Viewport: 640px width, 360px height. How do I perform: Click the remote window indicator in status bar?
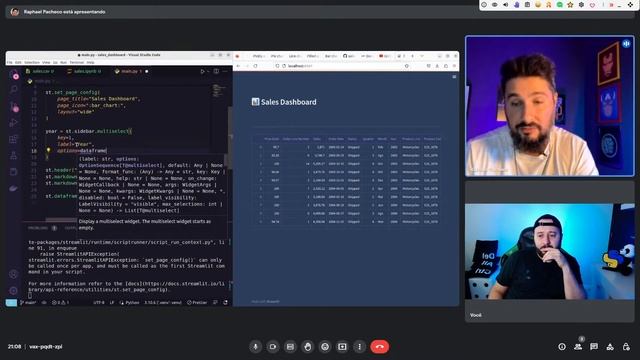11,303
